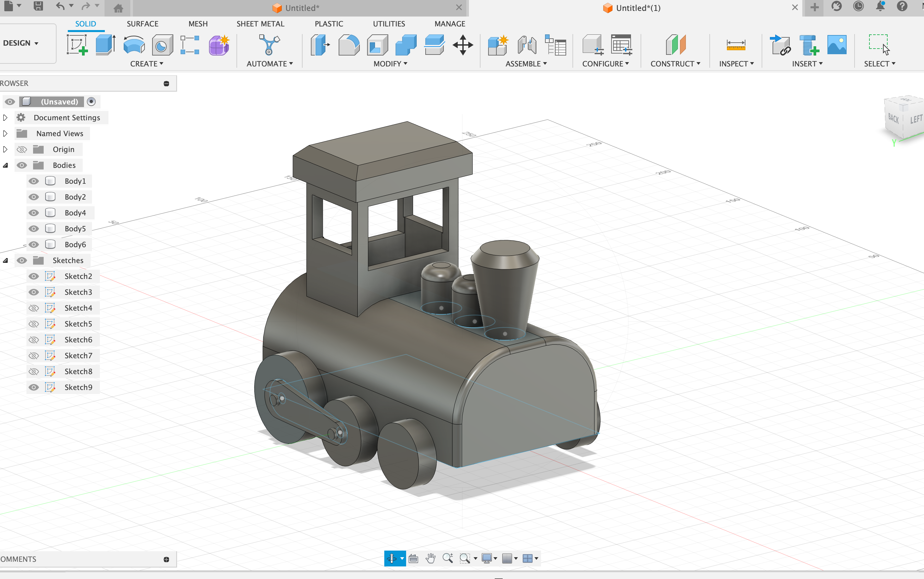Open the CONSTRUCT dropdown menu
924x579 pixels.
[x=675, y=63]
